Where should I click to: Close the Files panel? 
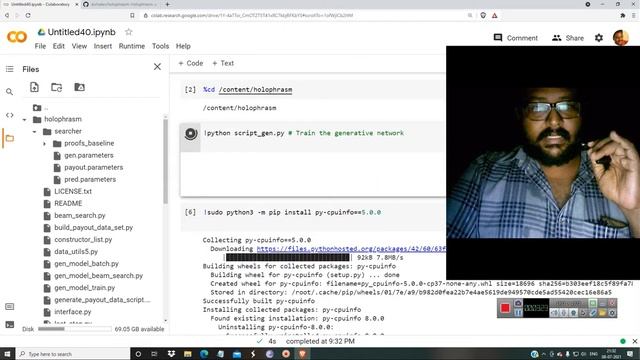[157, 67]
